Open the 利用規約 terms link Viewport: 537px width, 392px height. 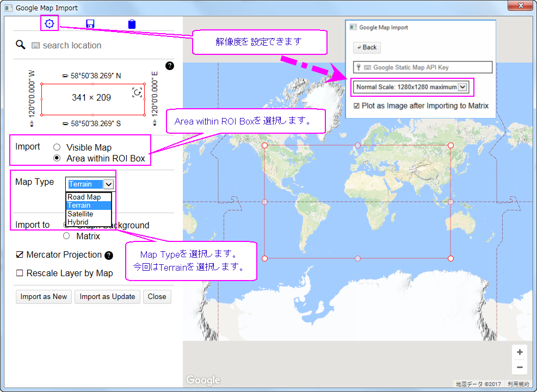[518, 384]
